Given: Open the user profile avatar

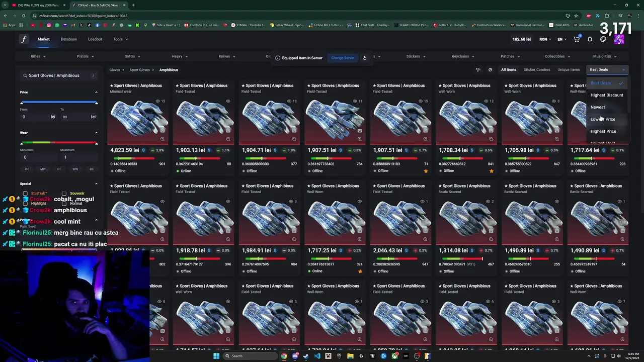Looking at the screenshot, I should click(619, 39).
